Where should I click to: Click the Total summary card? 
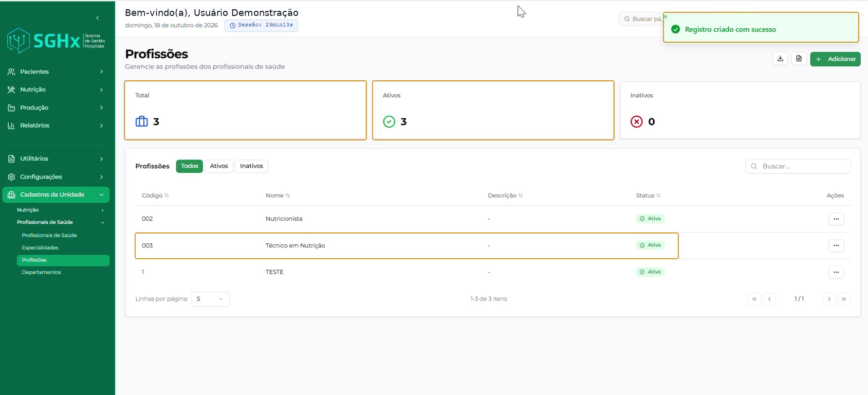point(245,110)
